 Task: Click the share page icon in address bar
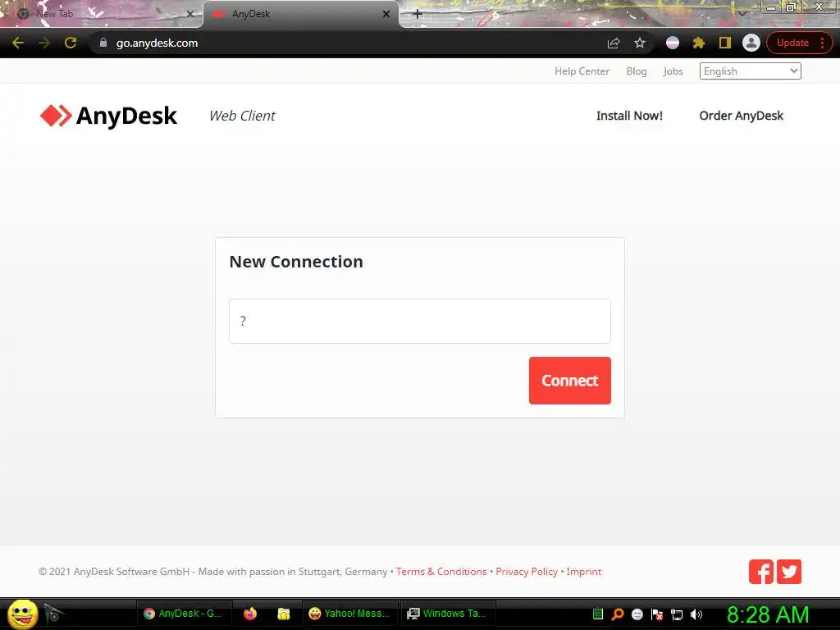614,43
